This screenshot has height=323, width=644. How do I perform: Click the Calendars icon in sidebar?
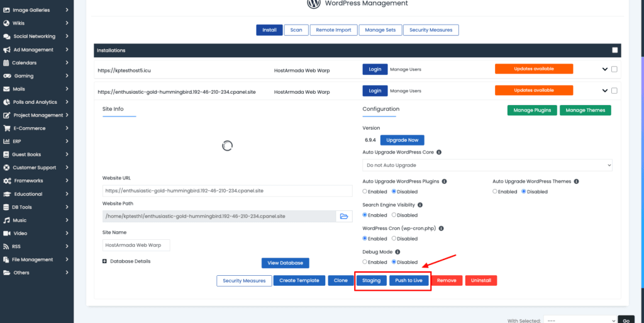(x=6, y=62)
